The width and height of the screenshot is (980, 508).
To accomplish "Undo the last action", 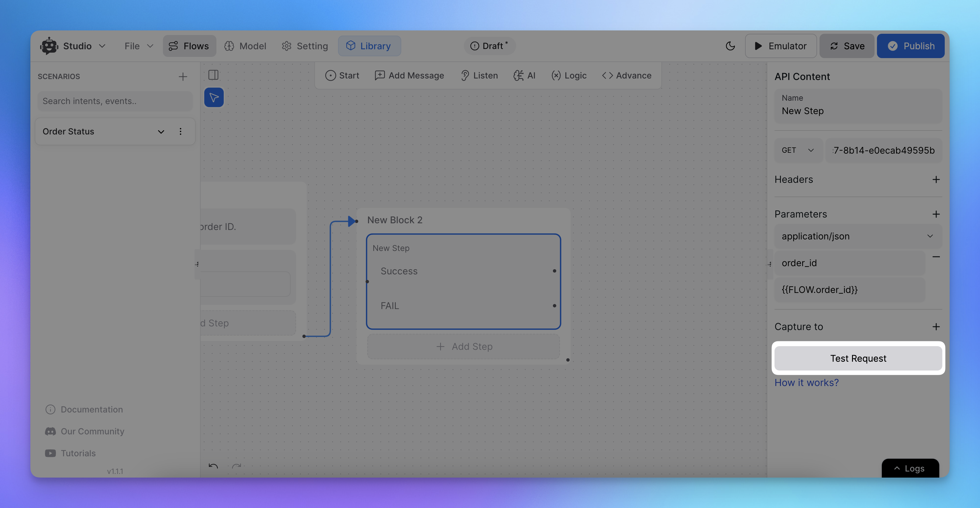I will (x=213, y=466).
